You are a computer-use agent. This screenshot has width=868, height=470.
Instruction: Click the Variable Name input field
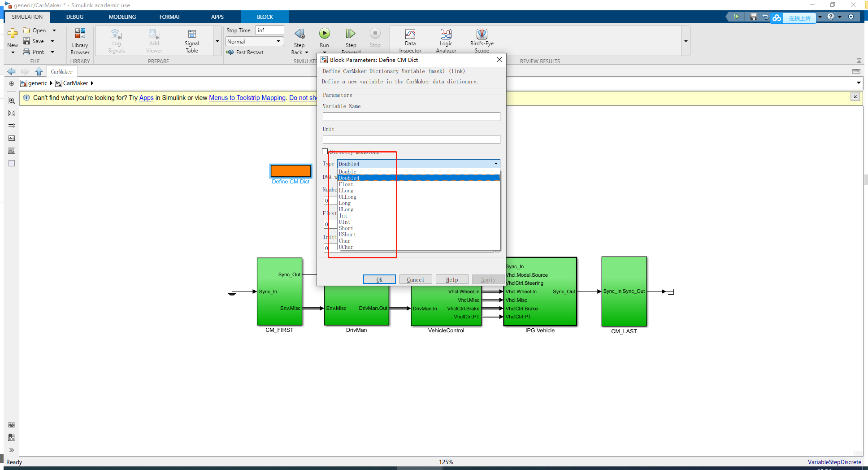(411, 117)
